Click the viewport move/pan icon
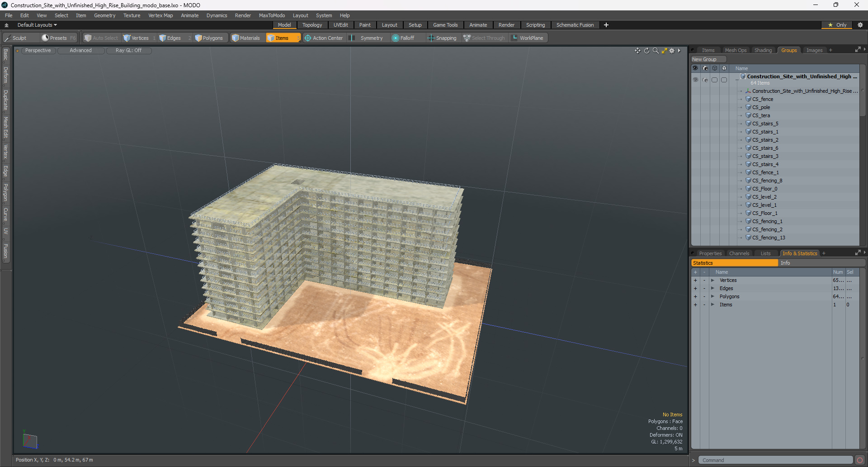This screenshot has width=868, height=467. (637, 51)
